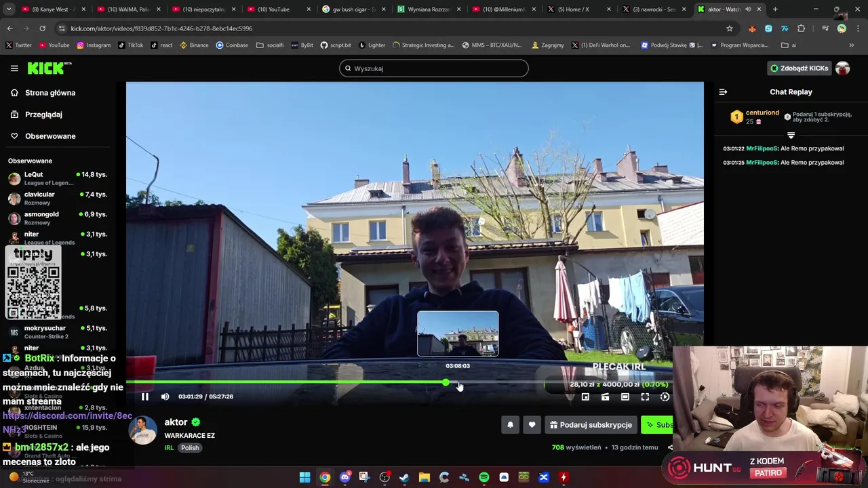
Task: Share the video via share icon
Action: [x=670, y=447]
